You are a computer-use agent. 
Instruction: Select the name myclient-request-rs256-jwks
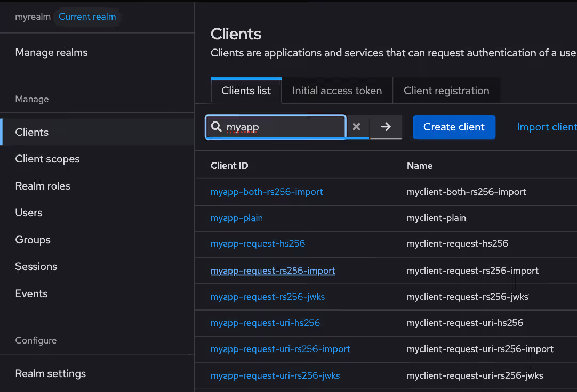click(x=468, y=297)
